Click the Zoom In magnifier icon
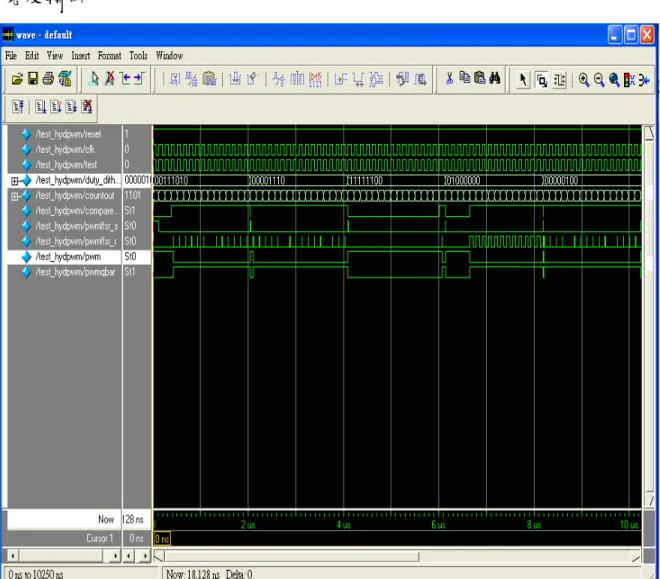The width and height of the screenshot is (660, 579). pos(584,80)
